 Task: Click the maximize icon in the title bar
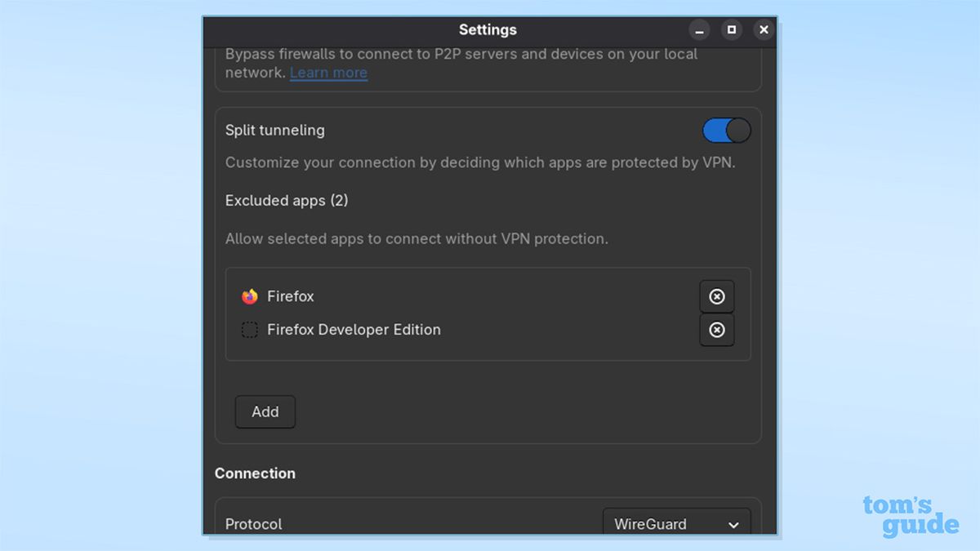click(x=731, y=29)
